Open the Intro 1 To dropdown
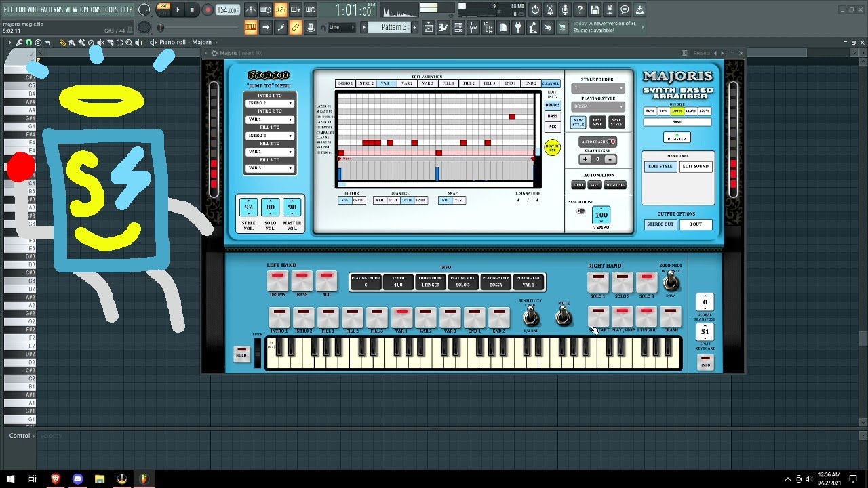The image size is (868, 488). (270, 103)
